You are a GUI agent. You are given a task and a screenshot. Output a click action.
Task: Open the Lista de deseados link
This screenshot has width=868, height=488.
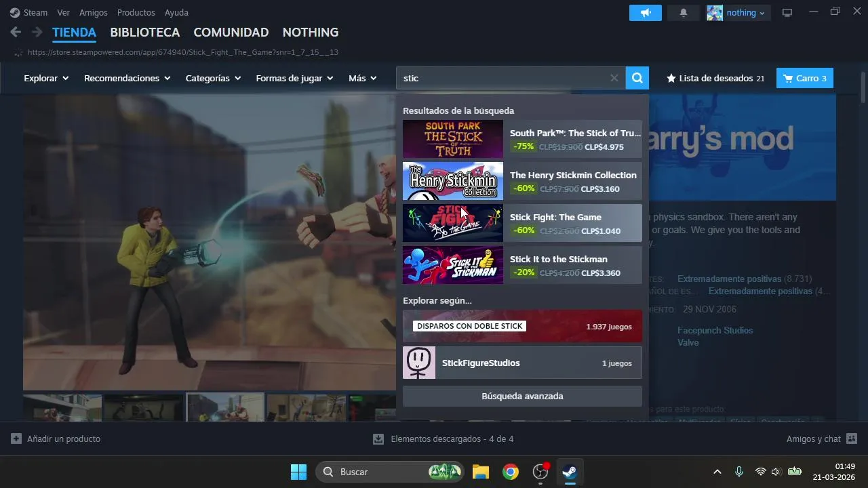click(715, 78)
